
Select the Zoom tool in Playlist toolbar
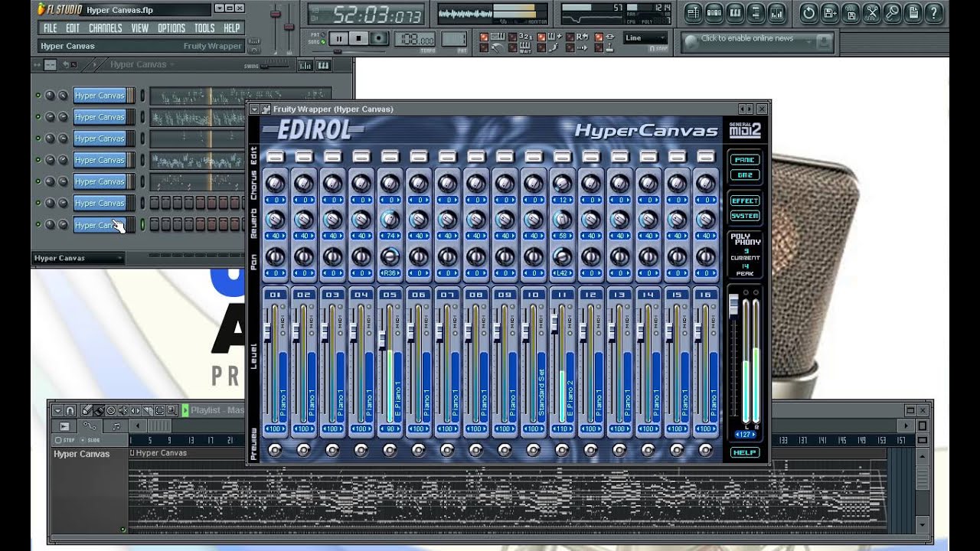(x=172, y=410)
